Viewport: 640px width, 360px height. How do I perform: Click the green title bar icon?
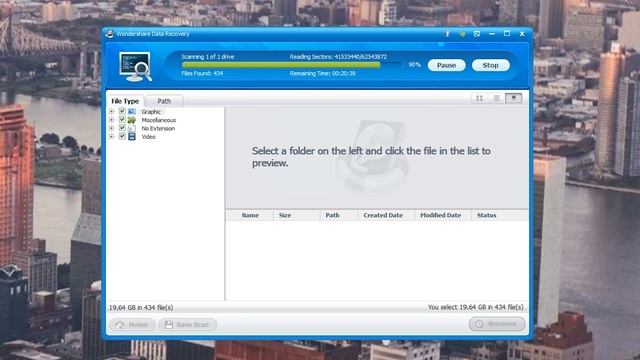[462, 34]
